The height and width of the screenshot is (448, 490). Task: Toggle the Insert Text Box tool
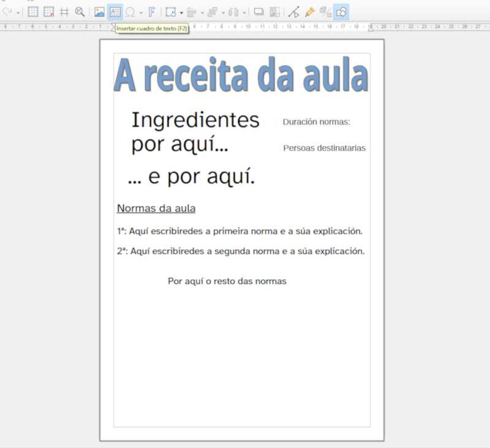click(115, 10)
